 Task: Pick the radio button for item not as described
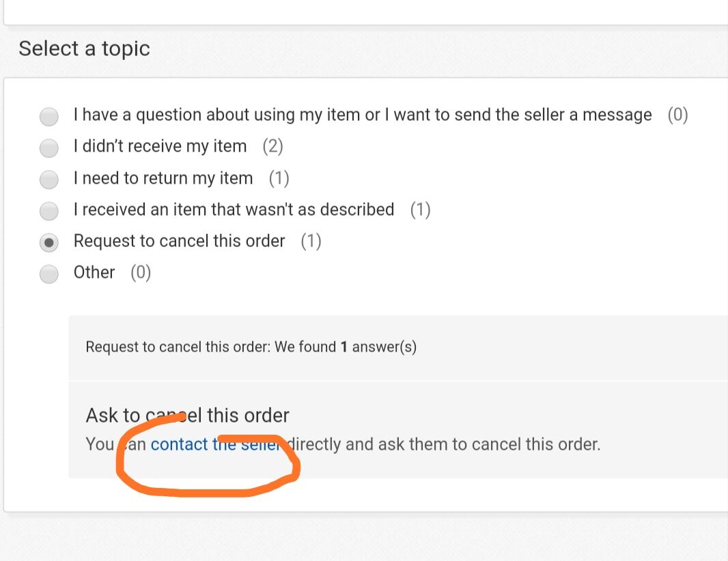pos(49,211)
